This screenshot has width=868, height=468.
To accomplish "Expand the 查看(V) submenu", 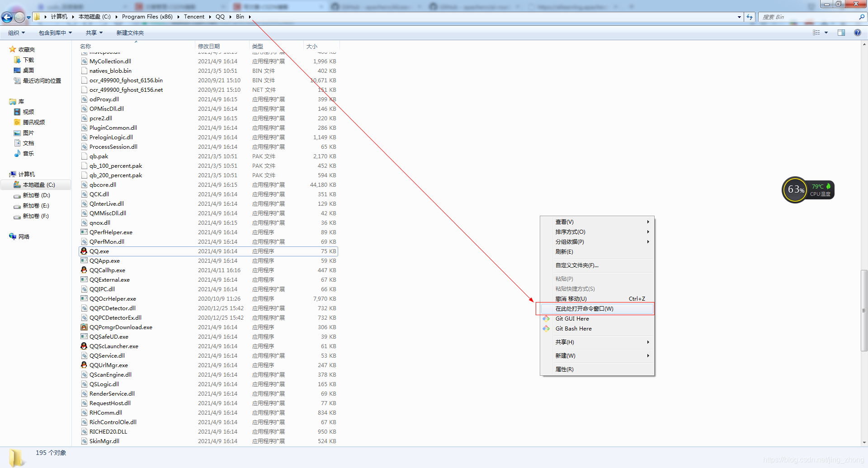I will coord(597,222).
